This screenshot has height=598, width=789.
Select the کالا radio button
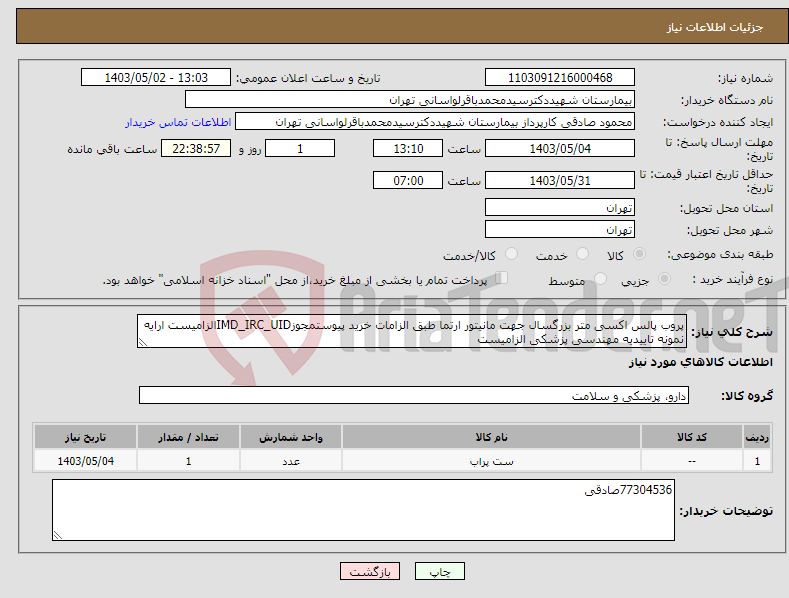tap(639, 254)
